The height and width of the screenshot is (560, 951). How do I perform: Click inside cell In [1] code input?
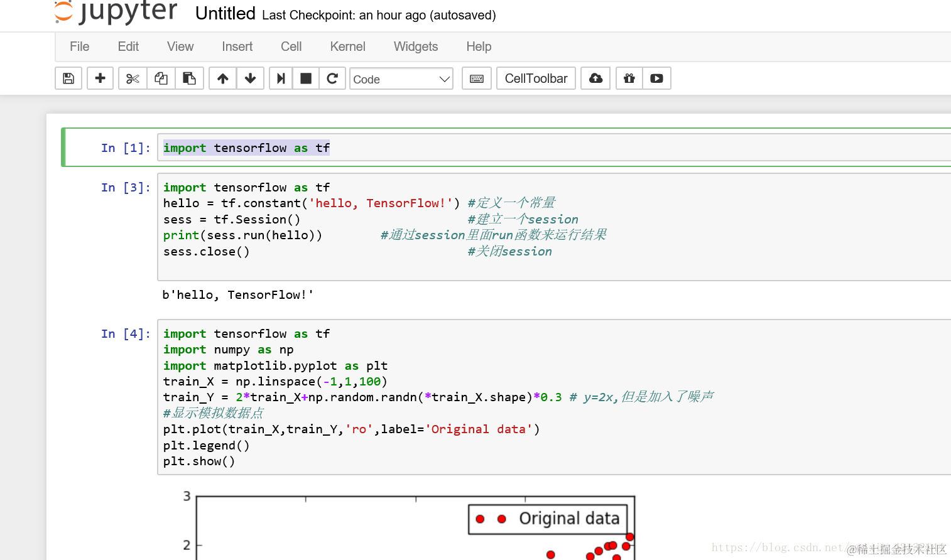pos(554,148)
